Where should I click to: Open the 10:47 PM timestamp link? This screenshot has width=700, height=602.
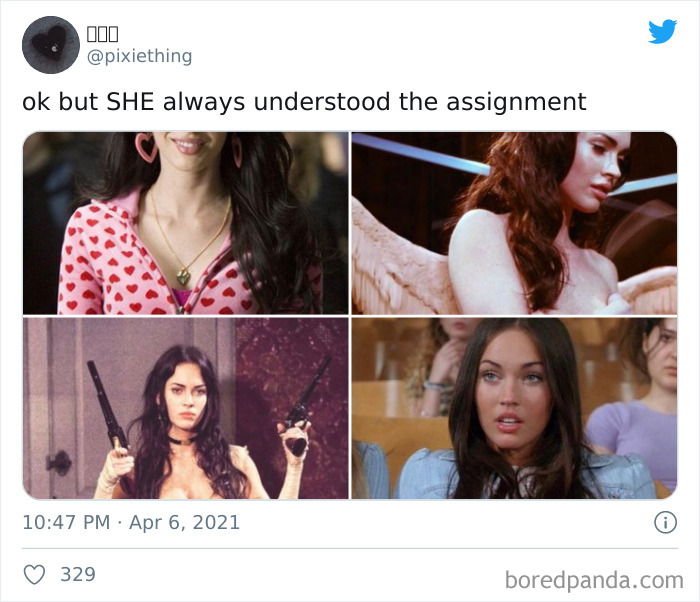click(66, 522)
